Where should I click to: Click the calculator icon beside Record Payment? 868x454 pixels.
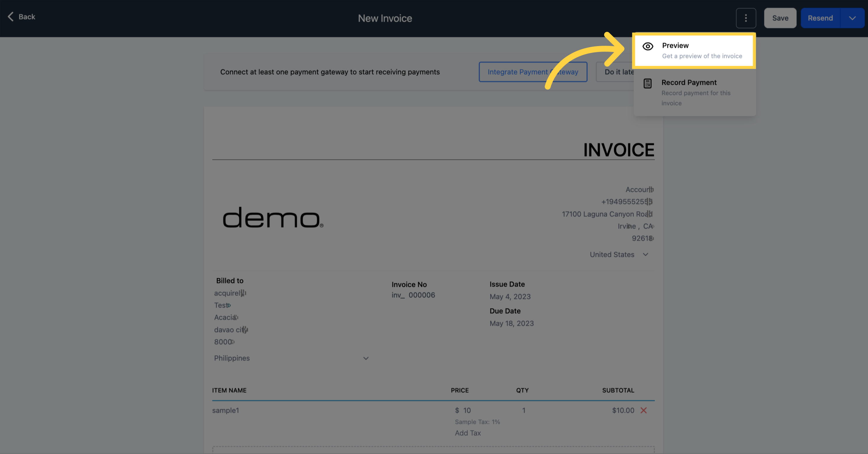tap(647, 84)
